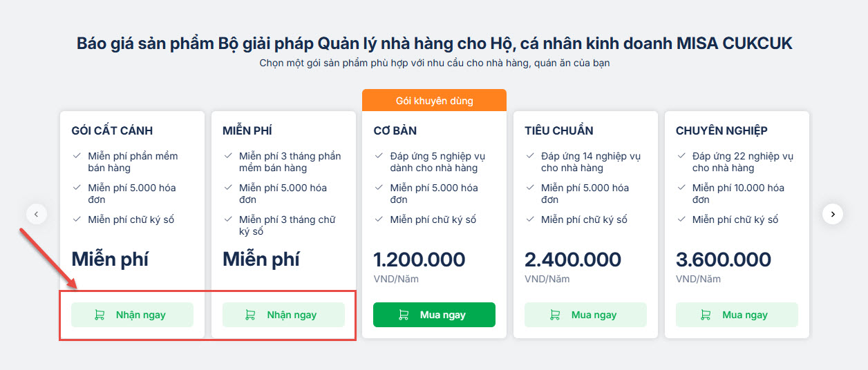
Task: Click checkmark beside 'Miễn phí 10.000 hóa đơn'
Action: 681,188
